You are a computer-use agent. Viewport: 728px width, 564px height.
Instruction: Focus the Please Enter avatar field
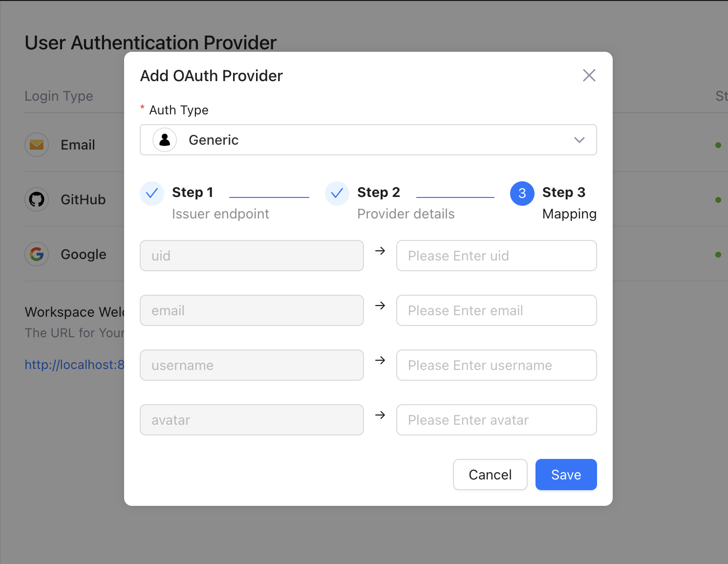click(496, 420)
